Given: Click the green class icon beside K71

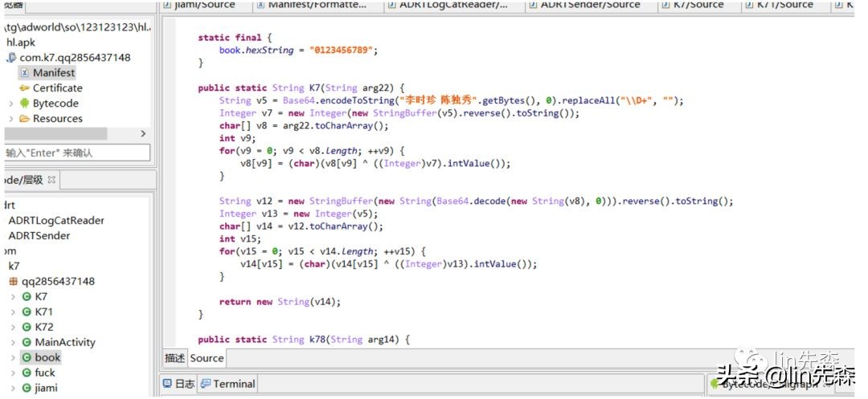Looking at the screenshot, I should [x=26, y=311].
